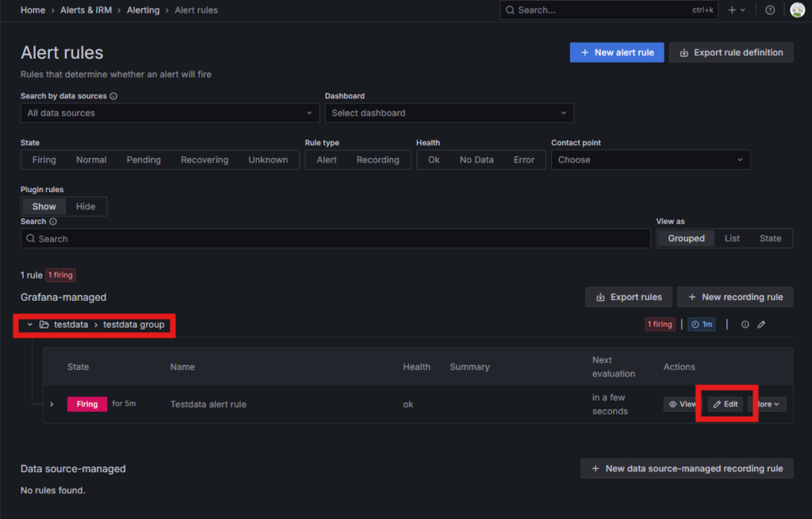
Task: Collapse the testdata group chevron
Action: pos(30,325)
